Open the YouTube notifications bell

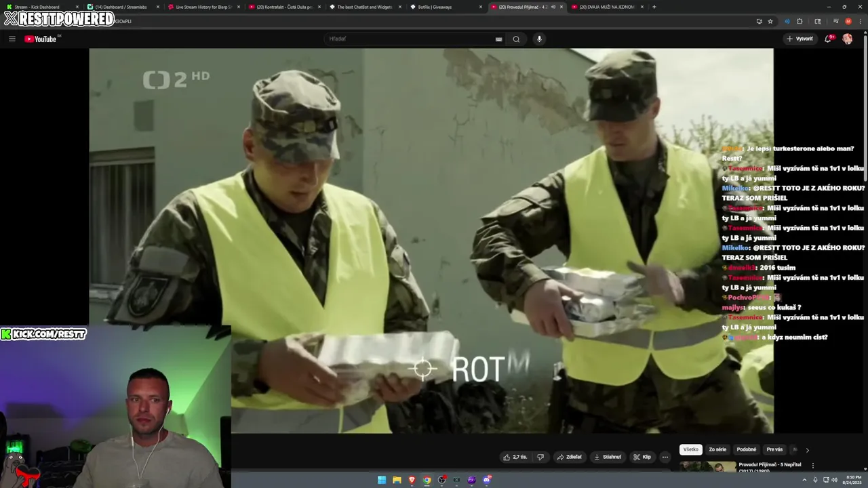(828, 39)
